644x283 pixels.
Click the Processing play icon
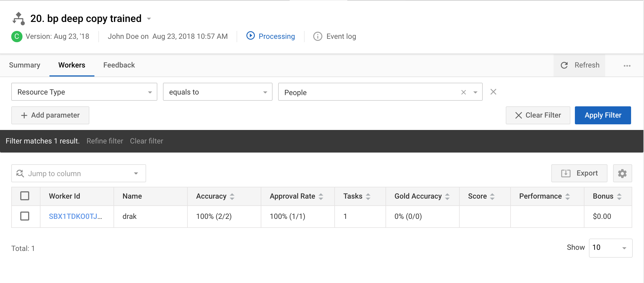[250, 36]
